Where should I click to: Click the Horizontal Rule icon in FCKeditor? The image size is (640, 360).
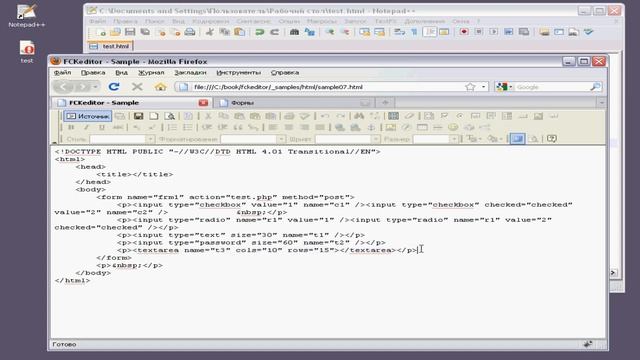438,128
